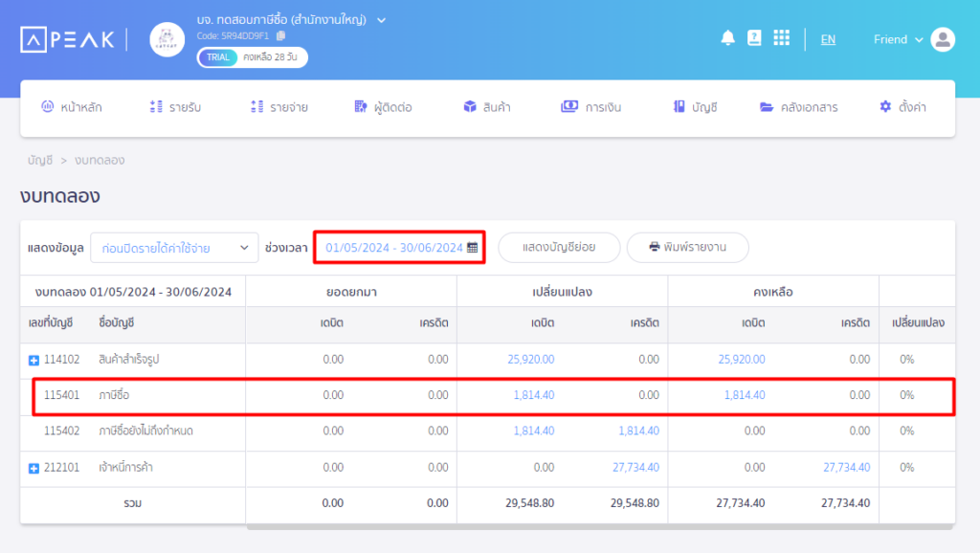The image size is (980, 553).
Task: Open the การเงิน menu
Action: click(591, 107)
